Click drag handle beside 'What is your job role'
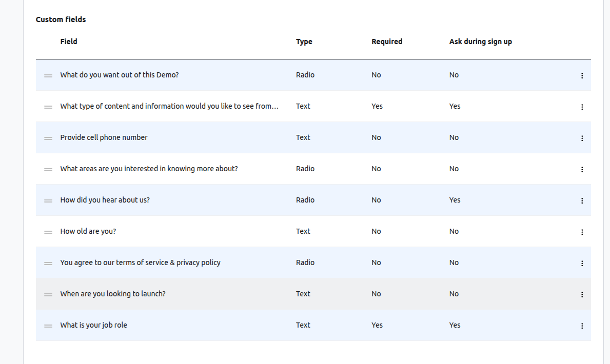Screen dimensions: 610x364 pyautogui.click(x=48, y=326)
